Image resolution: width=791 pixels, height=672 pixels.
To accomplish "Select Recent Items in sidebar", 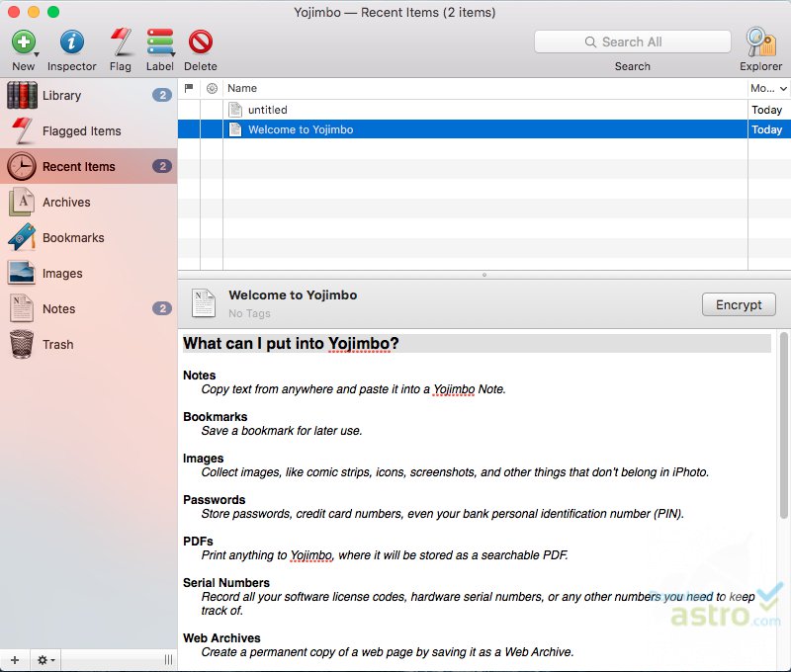I will click(88, 166).
